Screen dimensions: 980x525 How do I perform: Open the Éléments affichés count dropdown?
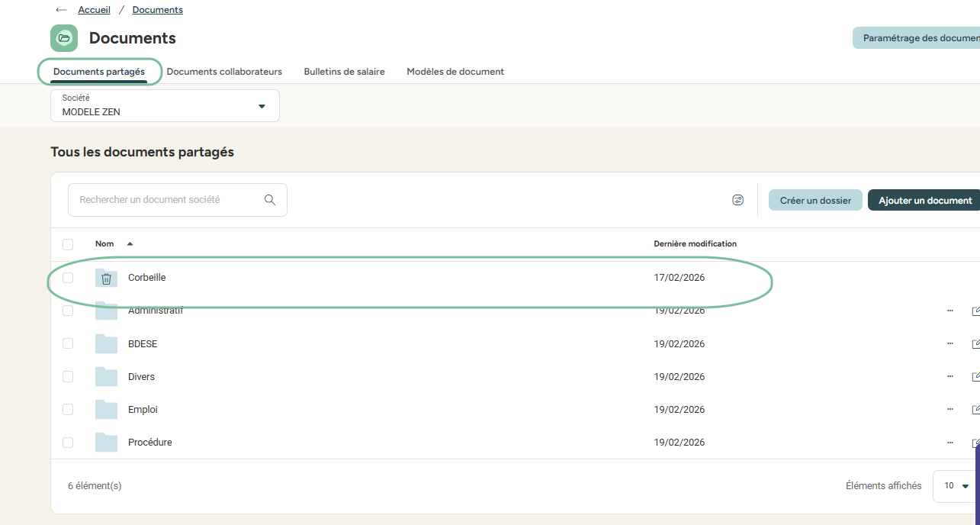(x=956, y=486)
